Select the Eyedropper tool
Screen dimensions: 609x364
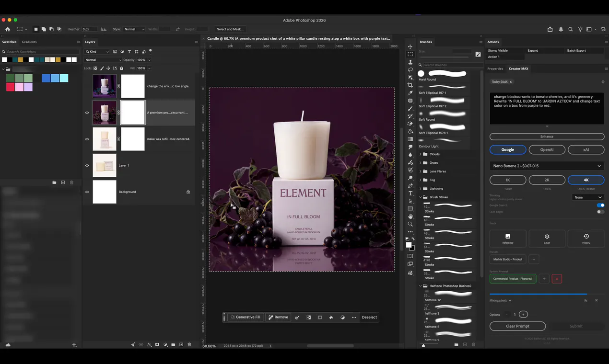pyautogui.click(x=410, y=93)
